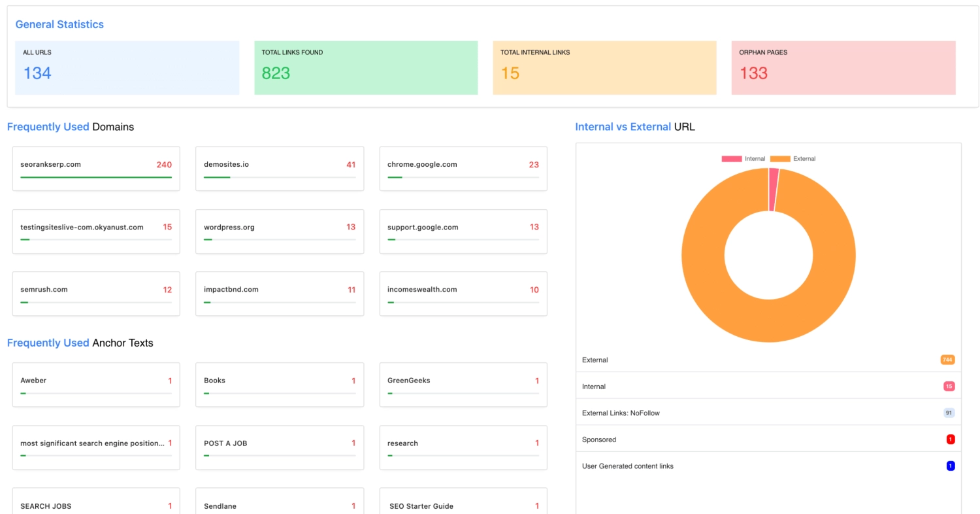980x514 pixels.
Task: Click the pink Internal legend color box
Action: point(732,159)
